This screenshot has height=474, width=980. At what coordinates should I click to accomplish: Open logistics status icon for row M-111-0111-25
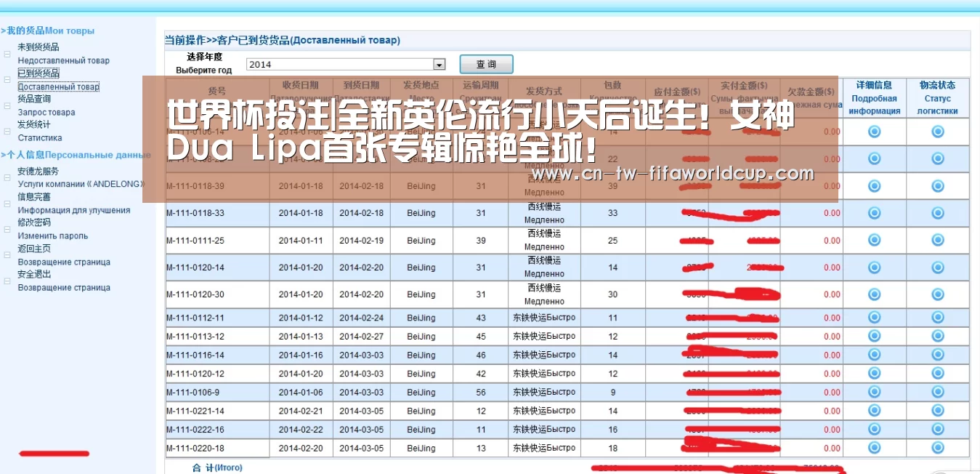tap(938, 241)
